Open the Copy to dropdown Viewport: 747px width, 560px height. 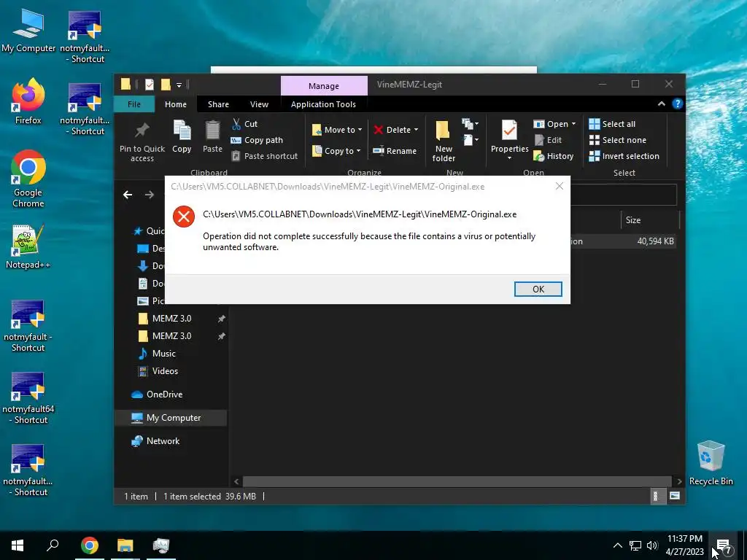pos(336,151)
